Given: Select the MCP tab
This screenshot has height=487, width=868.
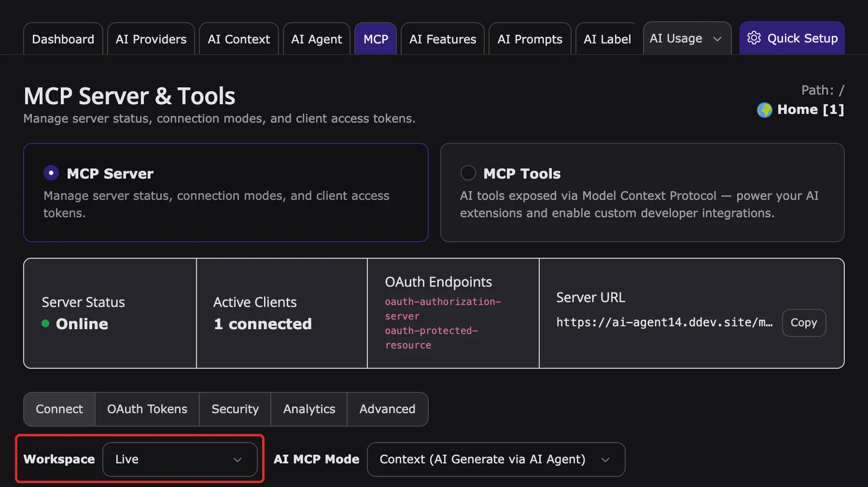Looking at the screenshot, I should tap(375, 39).
